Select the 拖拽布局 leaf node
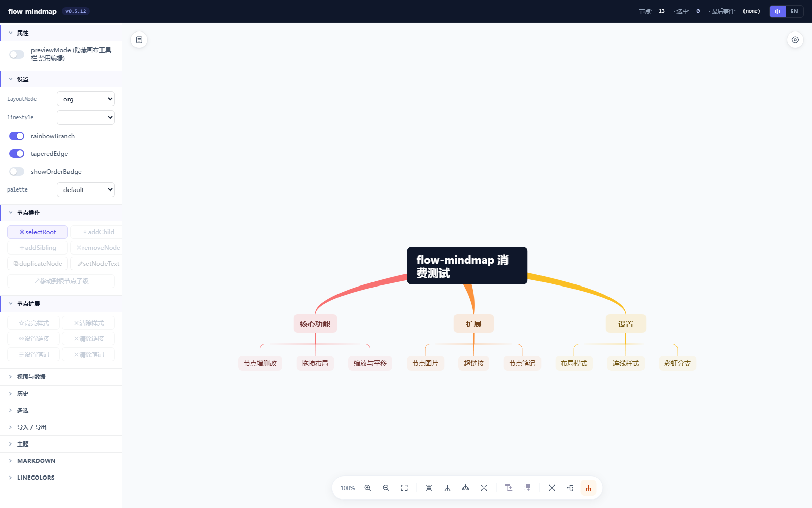Viewport: 812px width, 508px height. [315, 363]
